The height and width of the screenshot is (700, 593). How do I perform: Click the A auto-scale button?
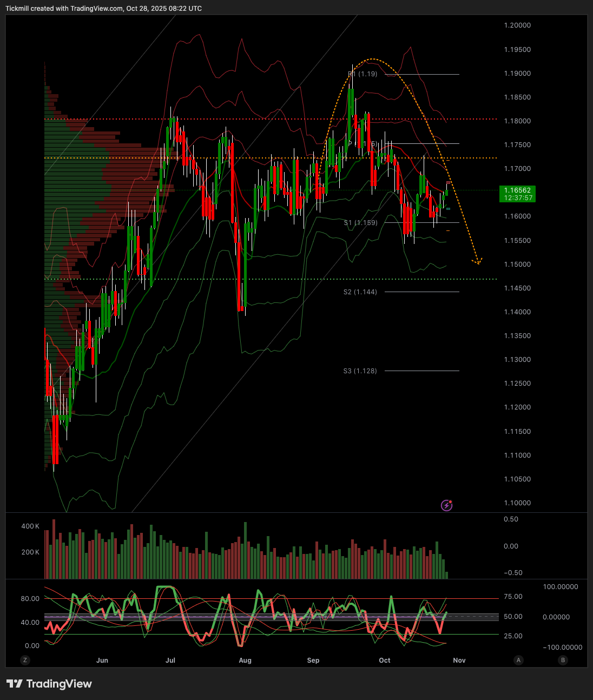click(x=518, y=660)
